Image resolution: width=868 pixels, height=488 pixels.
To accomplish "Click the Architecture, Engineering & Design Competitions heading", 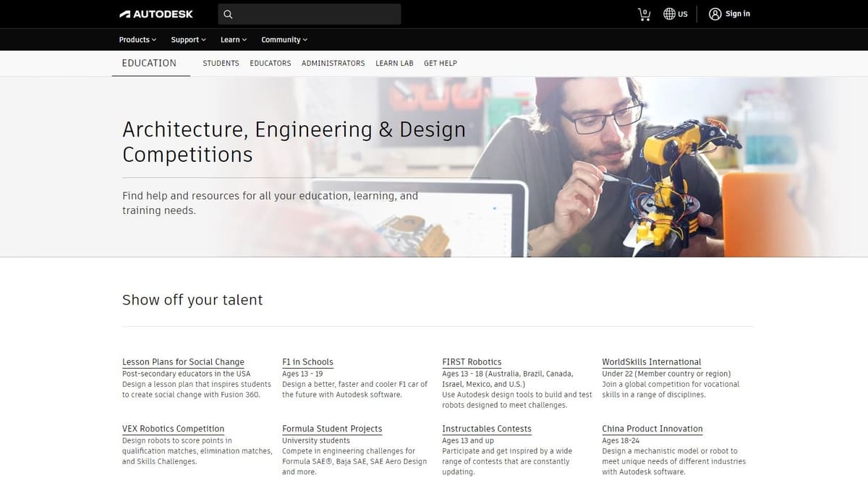I will pos(294,142).
